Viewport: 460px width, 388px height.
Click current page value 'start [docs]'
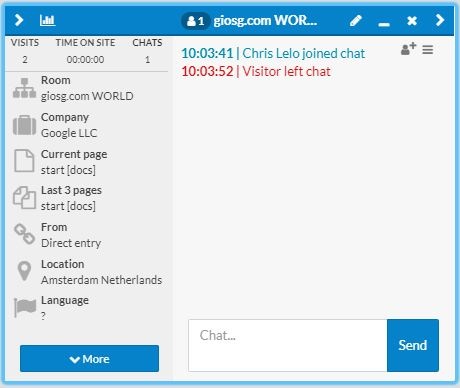click(68, 170)
